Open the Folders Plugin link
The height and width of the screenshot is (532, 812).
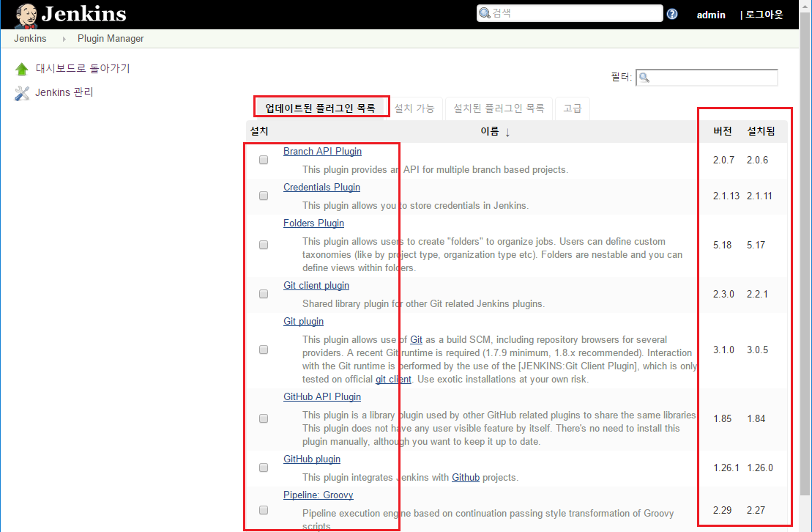pos(313,223)
